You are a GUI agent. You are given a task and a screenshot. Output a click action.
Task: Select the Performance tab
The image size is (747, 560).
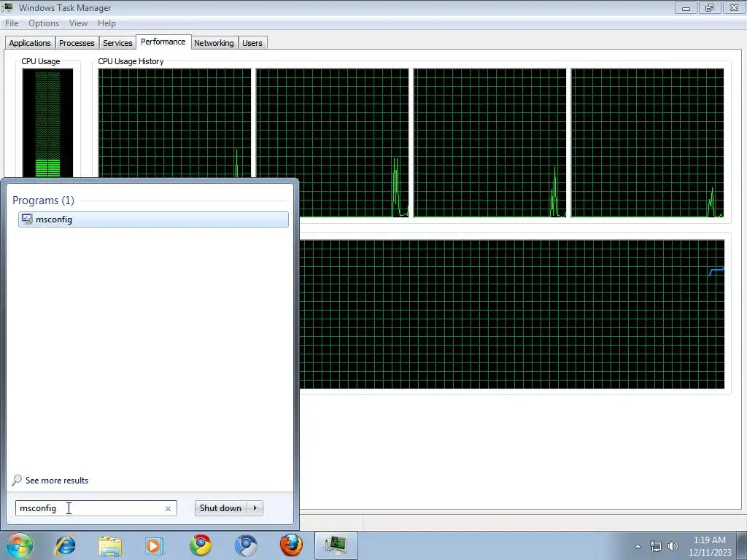point(163,42)
